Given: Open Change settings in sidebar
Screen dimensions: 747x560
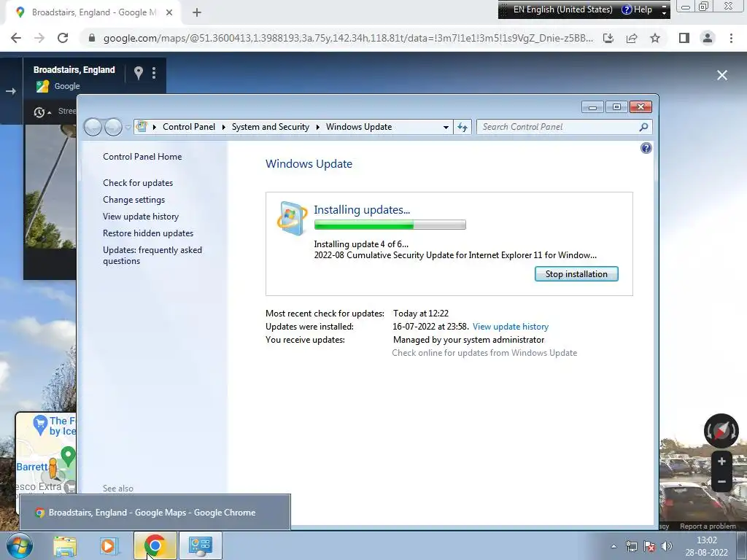Looking at the screenshot, I should click(x=134, y=200).
